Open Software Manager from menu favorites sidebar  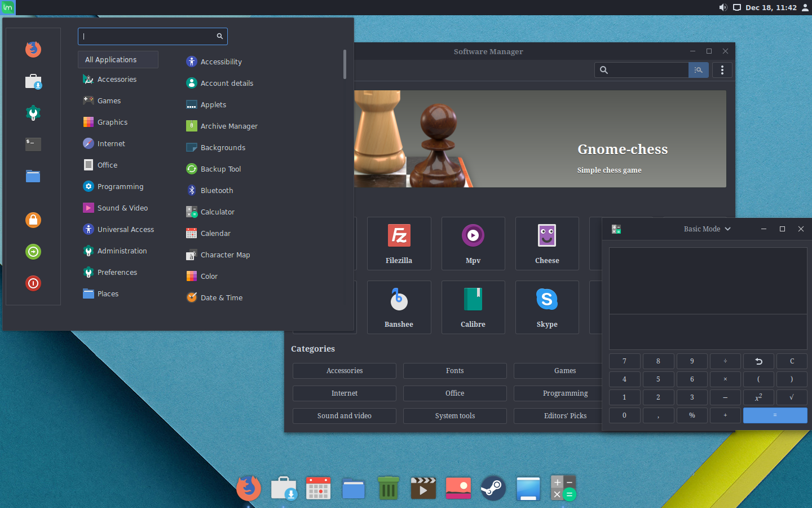point(33,81)
